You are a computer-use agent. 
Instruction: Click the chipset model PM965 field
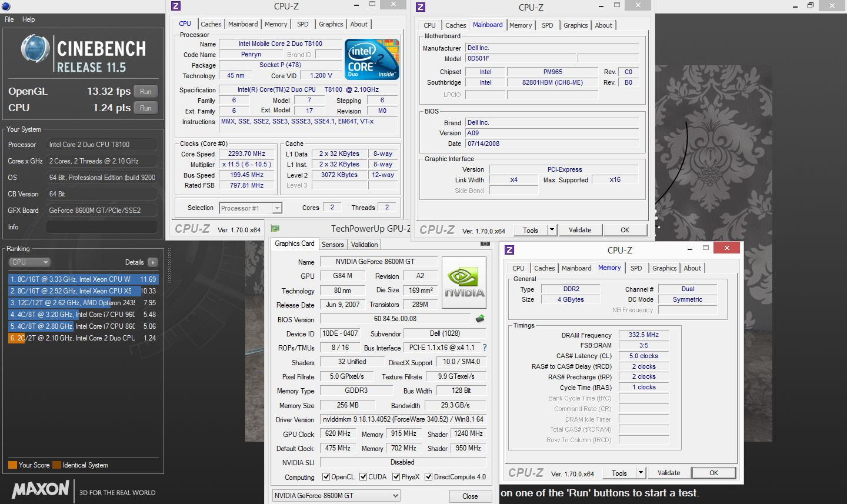(x=552, y=72)
